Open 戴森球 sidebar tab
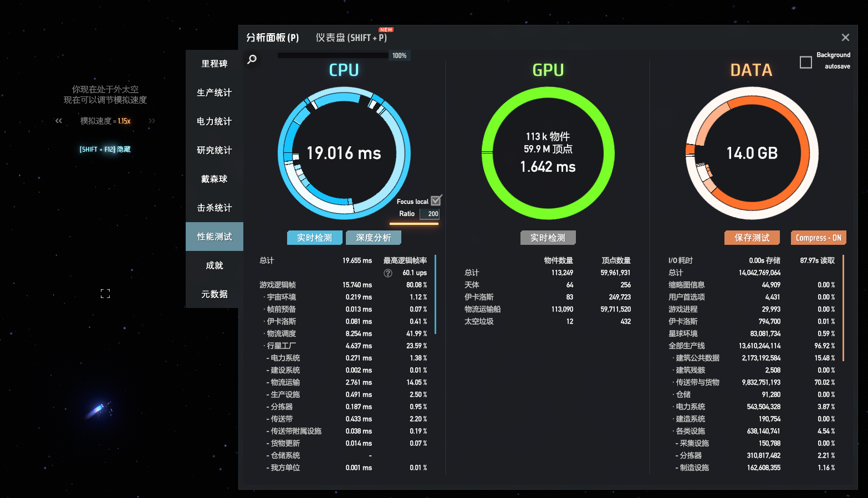The width and height of the screenshot is (868, 498). point(215,179)
